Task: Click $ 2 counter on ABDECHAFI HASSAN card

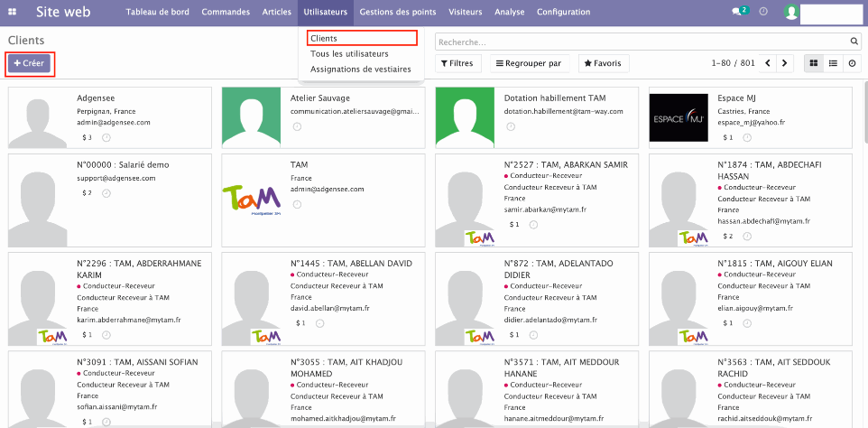Action: [728, 237]
